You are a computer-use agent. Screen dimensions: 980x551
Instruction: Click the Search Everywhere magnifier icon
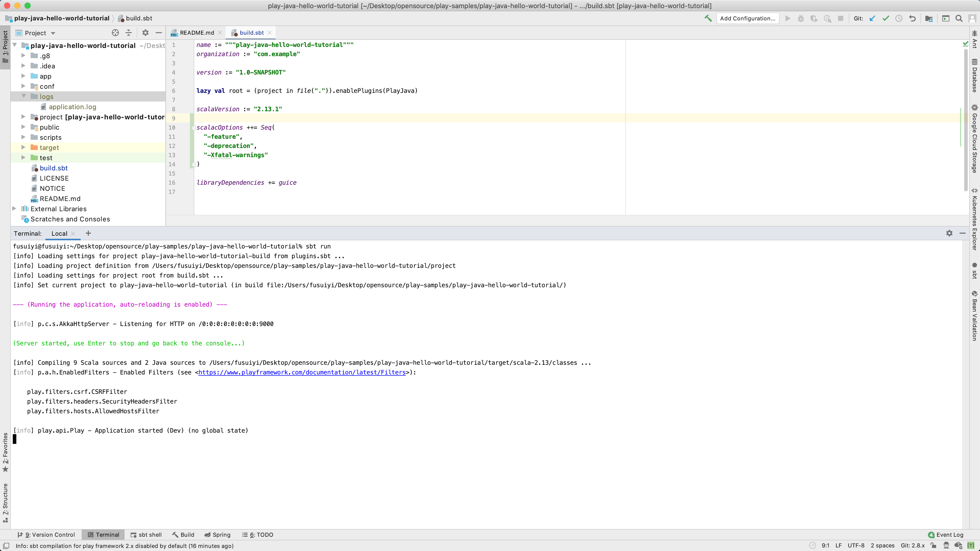(959, 18)
